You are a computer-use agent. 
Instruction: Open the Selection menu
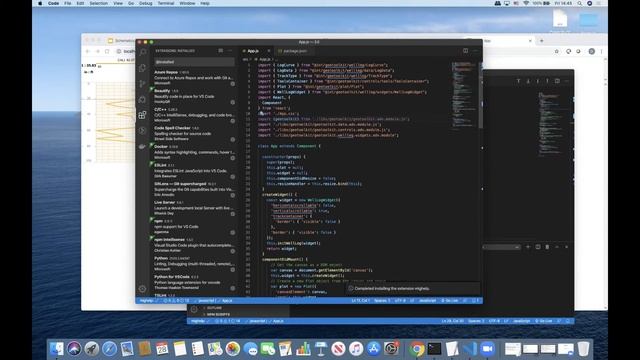(98, 3)
